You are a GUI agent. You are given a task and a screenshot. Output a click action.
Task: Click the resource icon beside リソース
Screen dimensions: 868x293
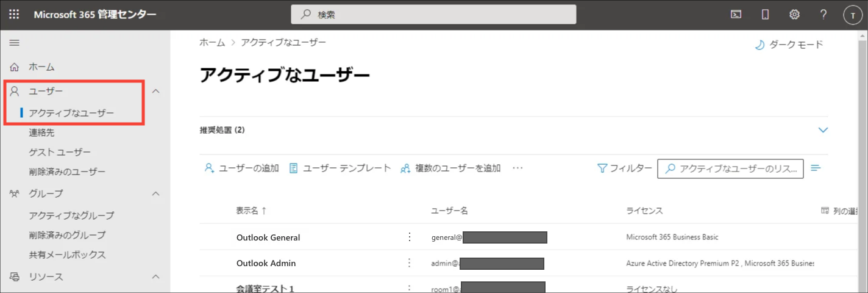tap(15, 277)
